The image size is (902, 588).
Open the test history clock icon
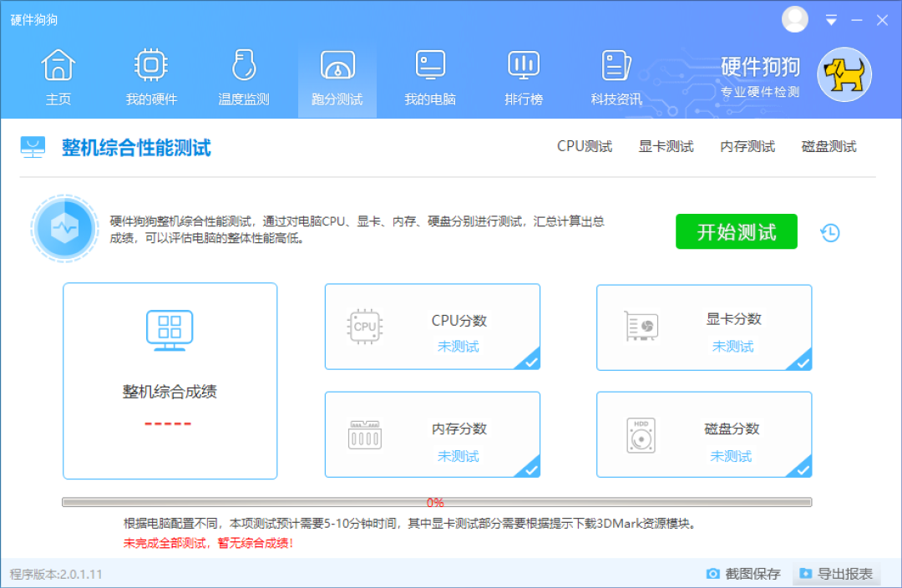(x=829, y=232)
